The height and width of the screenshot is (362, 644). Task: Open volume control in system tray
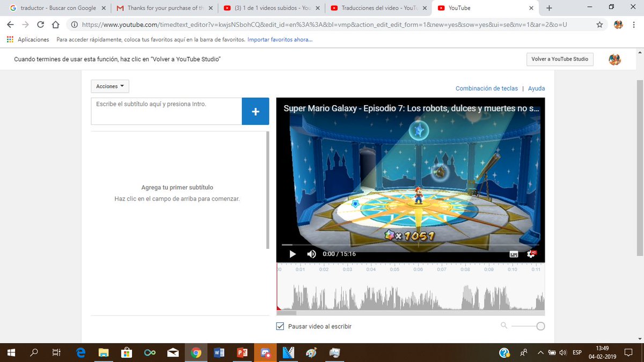point(563,352)
